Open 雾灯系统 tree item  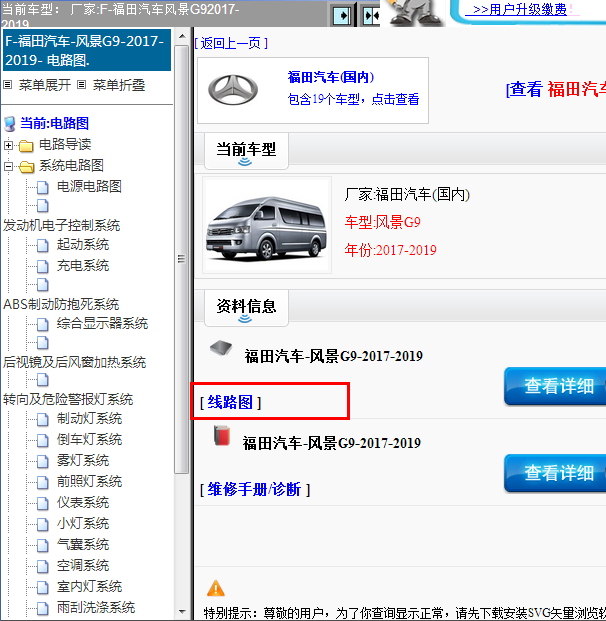pos(83,461)
